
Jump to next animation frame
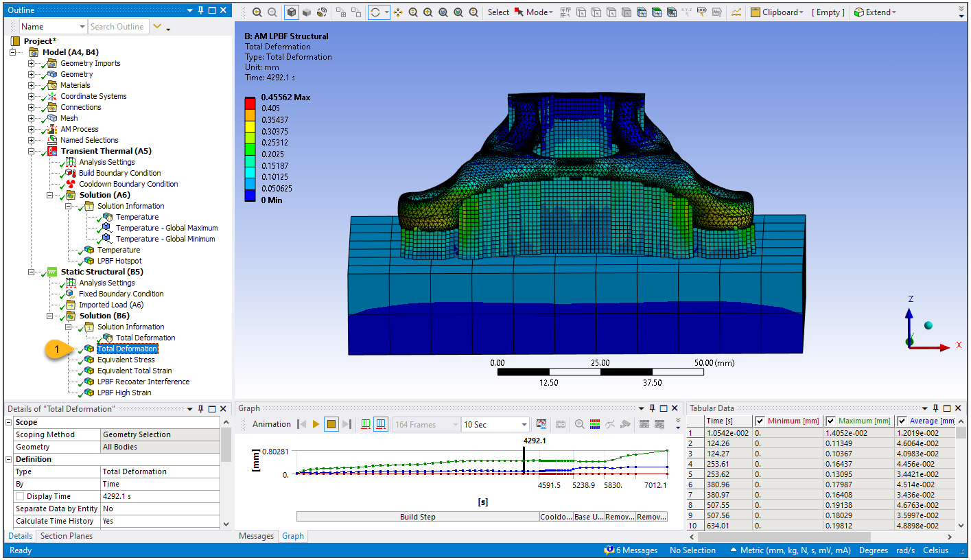347,424
